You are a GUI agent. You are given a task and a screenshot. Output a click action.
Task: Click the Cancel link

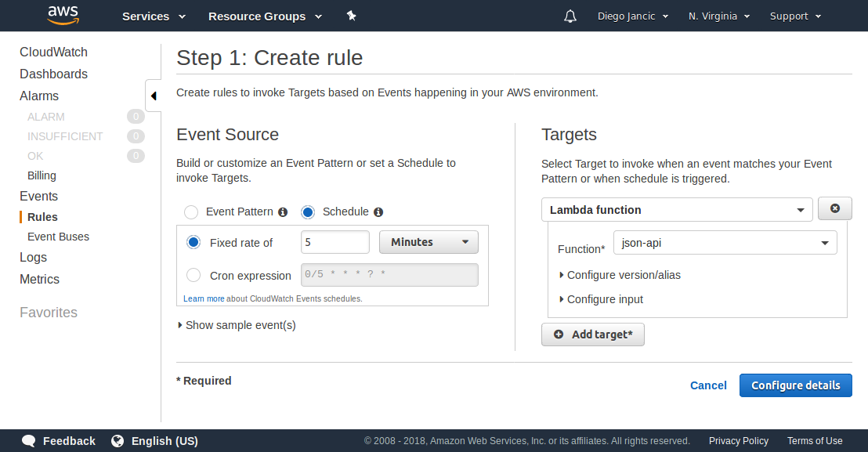708,385
